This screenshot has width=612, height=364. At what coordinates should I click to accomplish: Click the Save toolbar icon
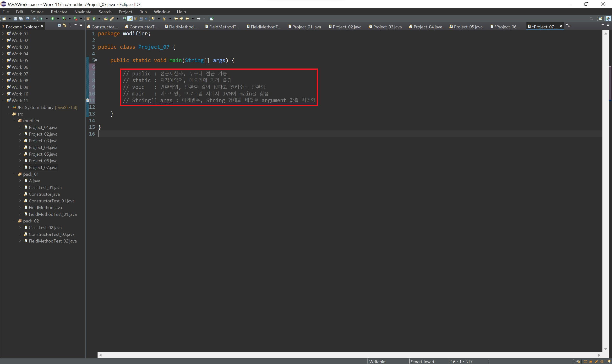pyautogui.click(x=15, y=19)
